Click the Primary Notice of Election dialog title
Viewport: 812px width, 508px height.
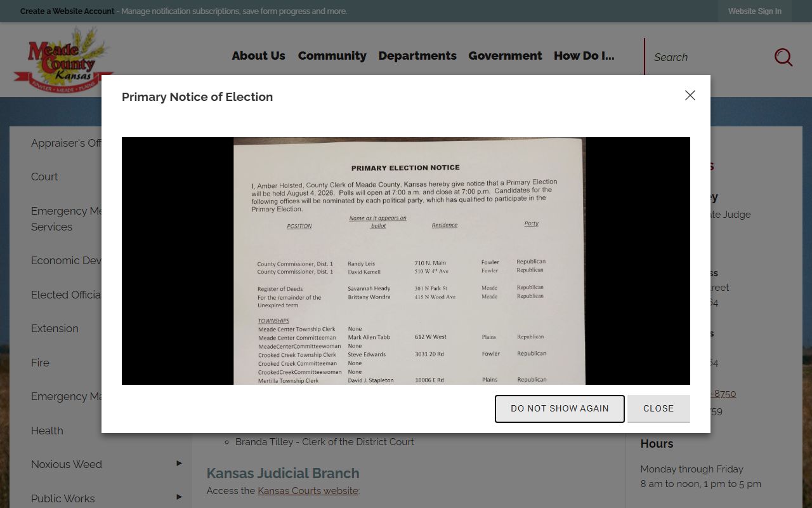[x=197, y=97]
